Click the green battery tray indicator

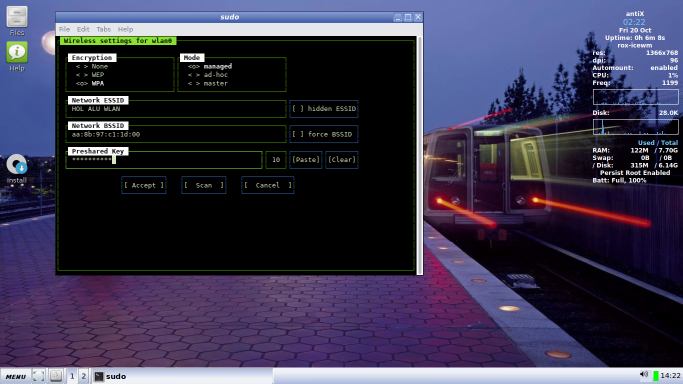656,375
